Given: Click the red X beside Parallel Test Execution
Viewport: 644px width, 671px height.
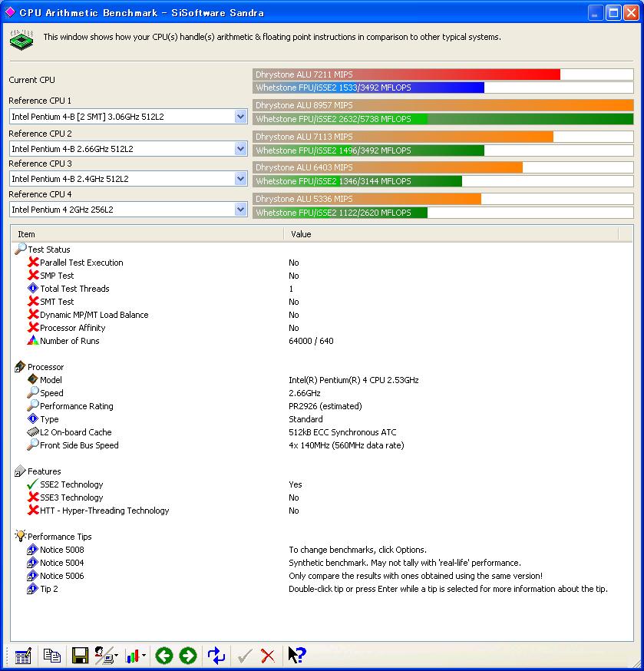Looking at the screenshot, I should pyautogui.click(x=33, y=262).
